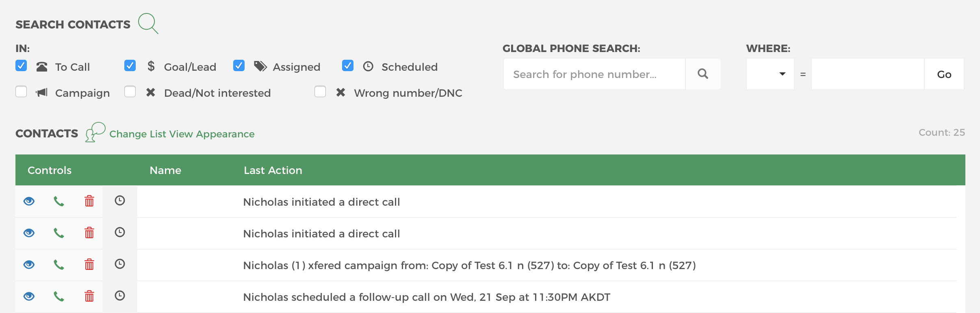Viewport: 980px width, 313px height.
Task: Focus the phone number search field
Action: (594, 74)
